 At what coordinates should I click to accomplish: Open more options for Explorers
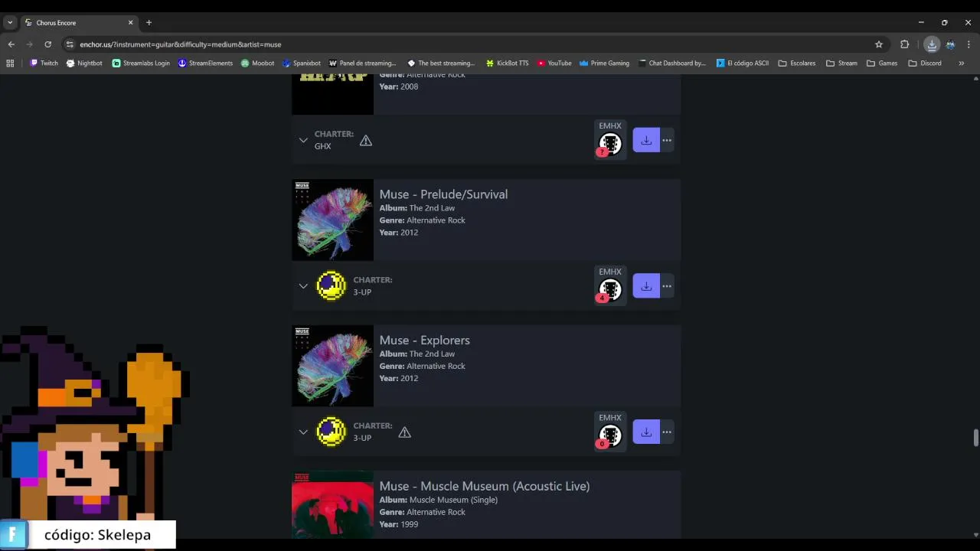click(x=667, y=432)
